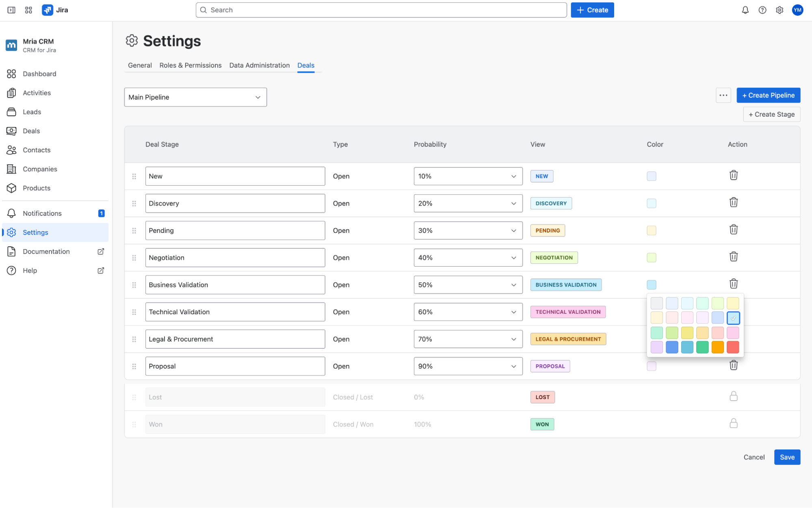This screenshot has height=508, width=812.
Task: Open the Jira app switcher grid
Action: click(28, 10)
